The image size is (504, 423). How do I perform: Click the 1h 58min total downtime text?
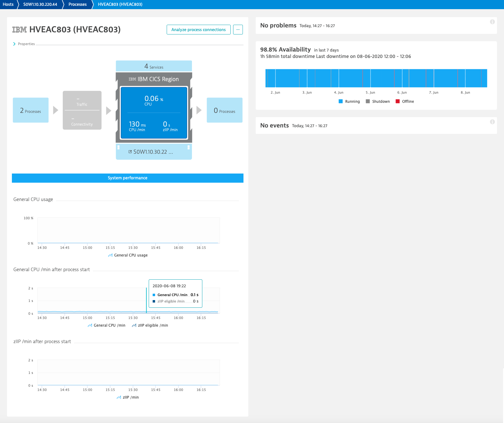(x=287, y=56)
